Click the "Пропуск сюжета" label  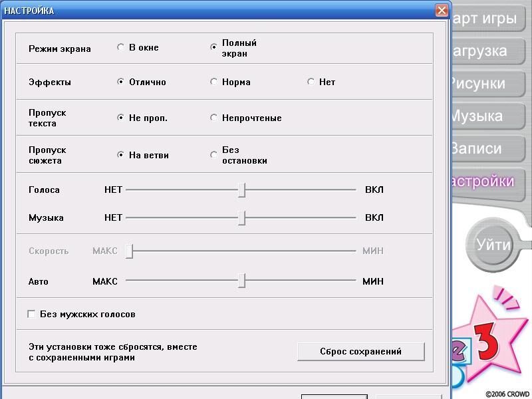(47, 155)
